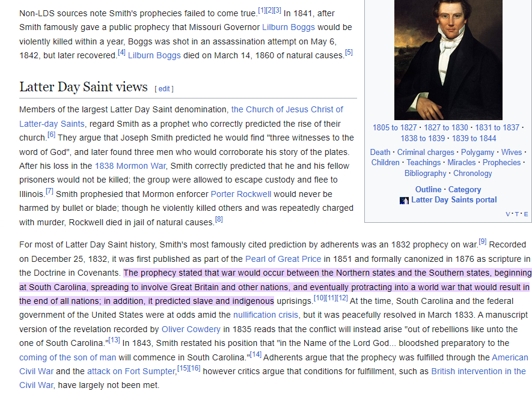This screenshot has height=400, width=532.
Task: Open citation reference [1]
Action: pyautogui.click(x=261, y=10)
